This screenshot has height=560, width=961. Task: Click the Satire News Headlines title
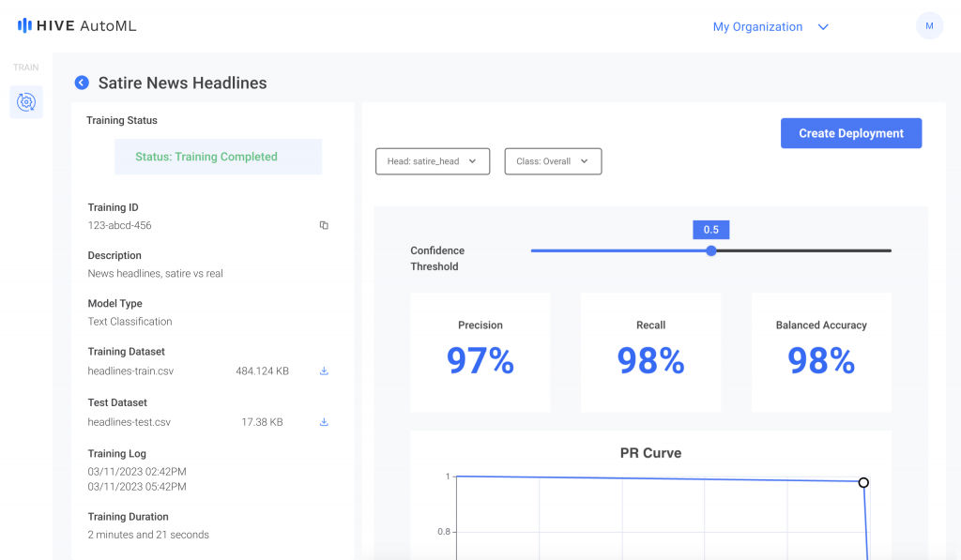click(x=183, y=83)
